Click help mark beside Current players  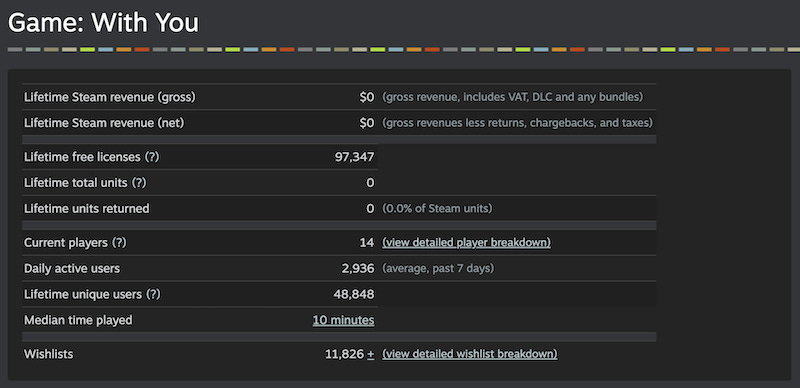[119, 242]
